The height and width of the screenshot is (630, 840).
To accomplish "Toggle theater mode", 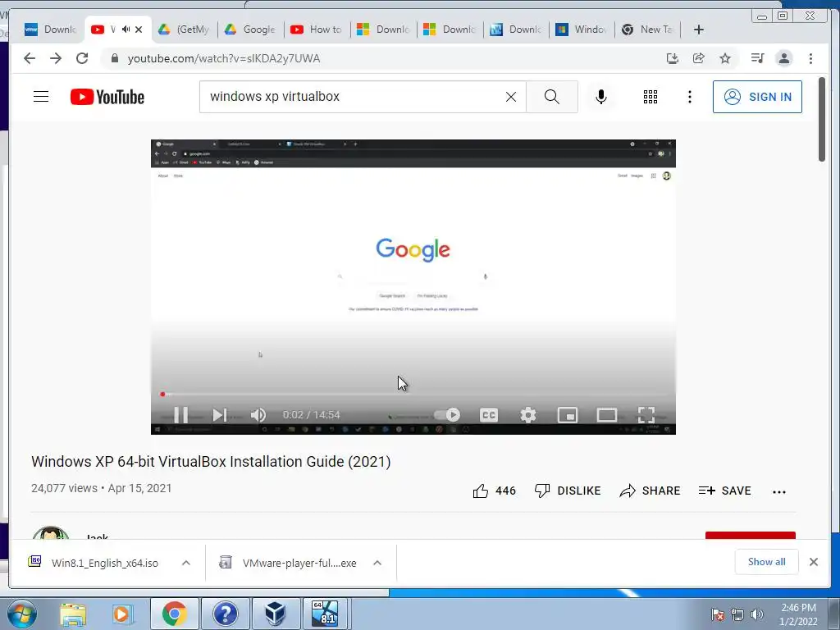I will [x=607, y=415].
